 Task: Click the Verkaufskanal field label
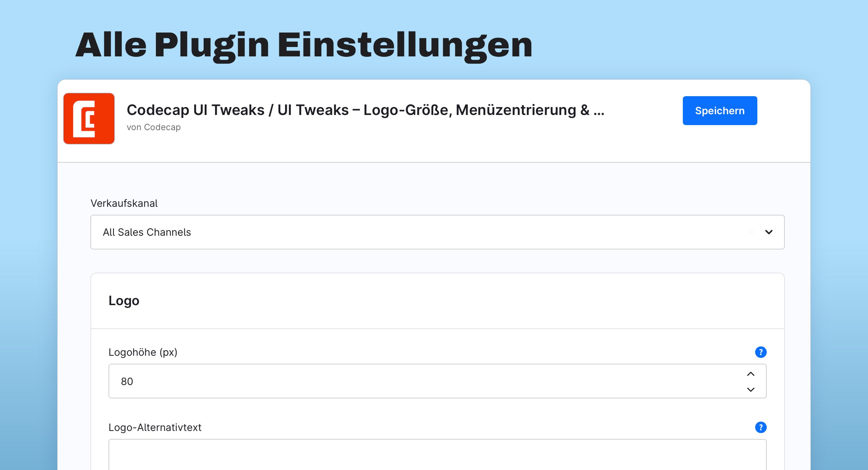click(124, 203)
